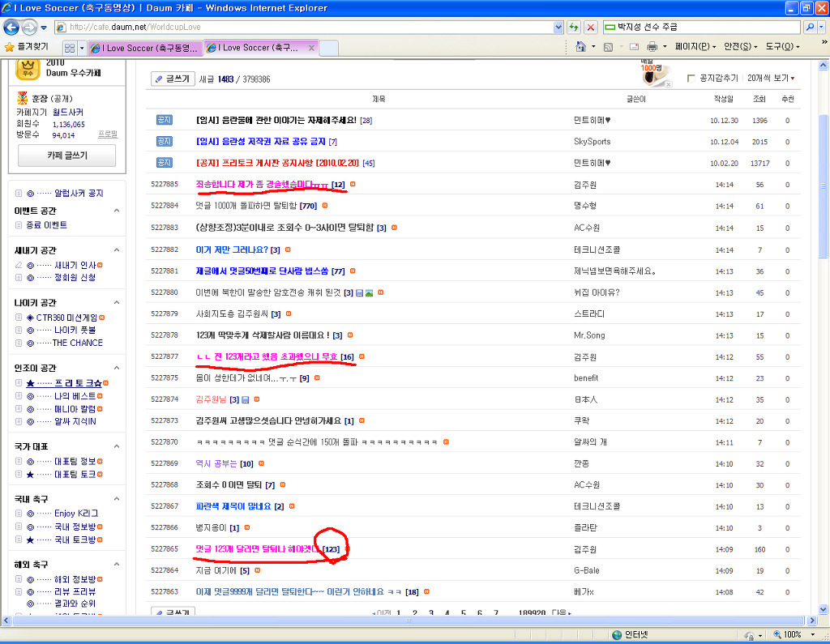This screenshot has height=644, width=830.
Task: Click the Stop loading red X icon
Action: click(x=591, y=27)
